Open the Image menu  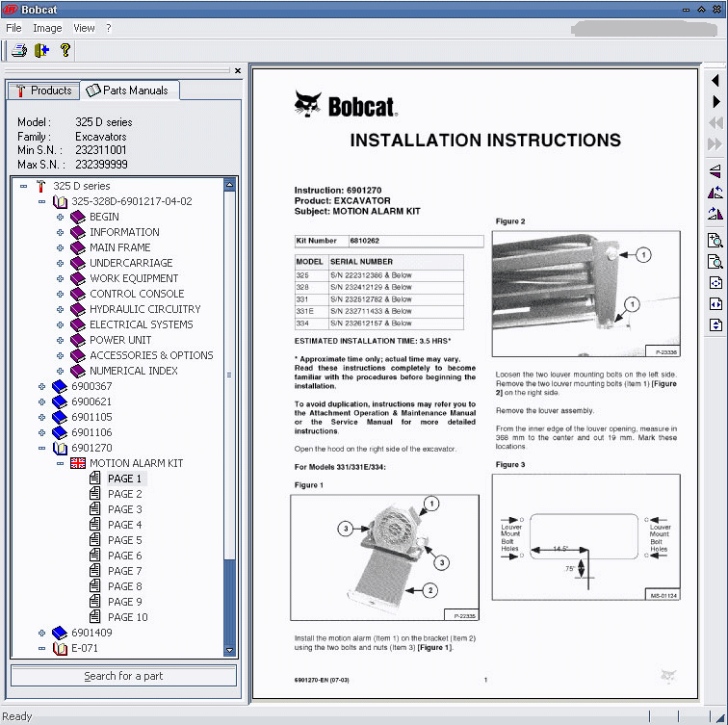point(47,28)
